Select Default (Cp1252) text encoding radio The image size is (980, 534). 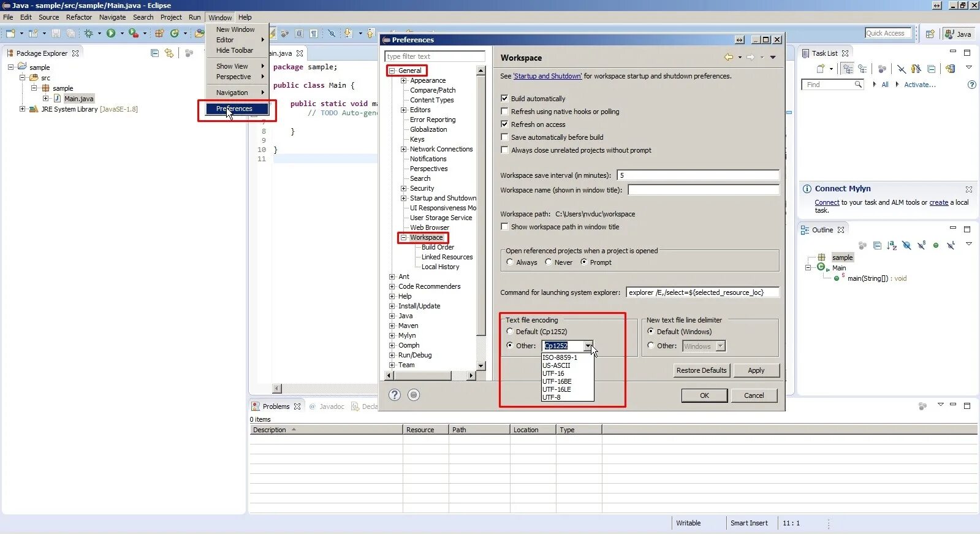click(510, 331)
